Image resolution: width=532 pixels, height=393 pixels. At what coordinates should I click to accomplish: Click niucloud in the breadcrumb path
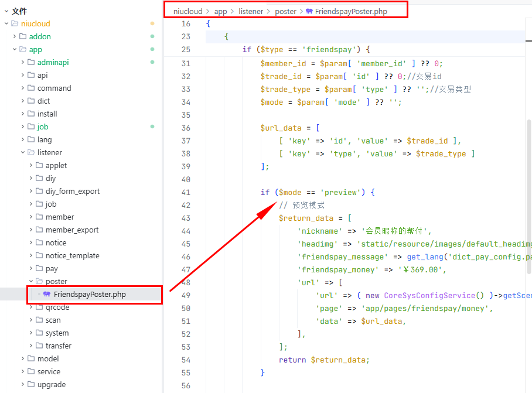coord(187,11)
